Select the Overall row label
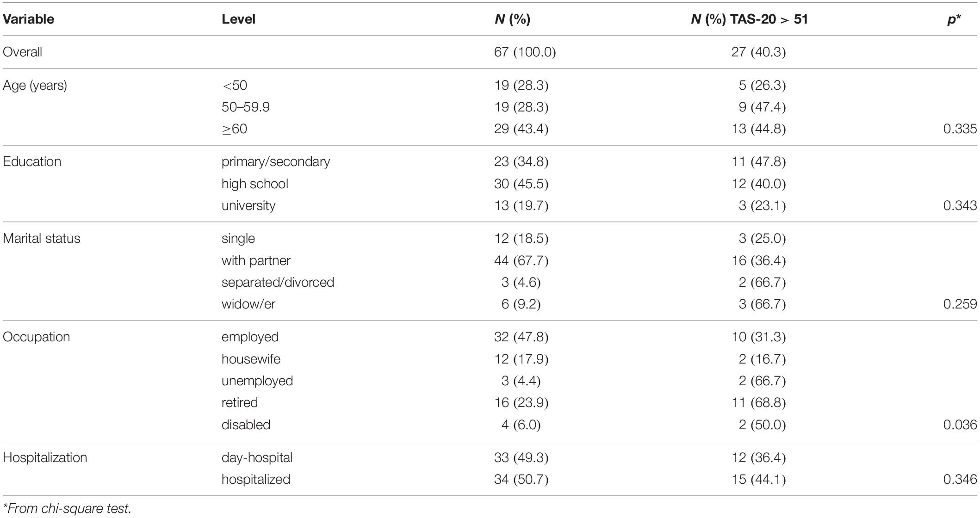The height and width of the screenshot is (518, 980). (23, 52)
